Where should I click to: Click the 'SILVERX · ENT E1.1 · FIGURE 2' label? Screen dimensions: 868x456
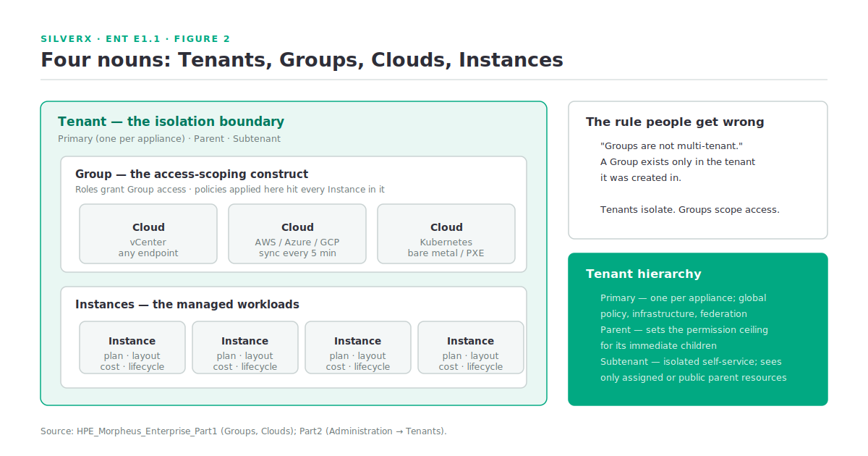tap(135, 39)
